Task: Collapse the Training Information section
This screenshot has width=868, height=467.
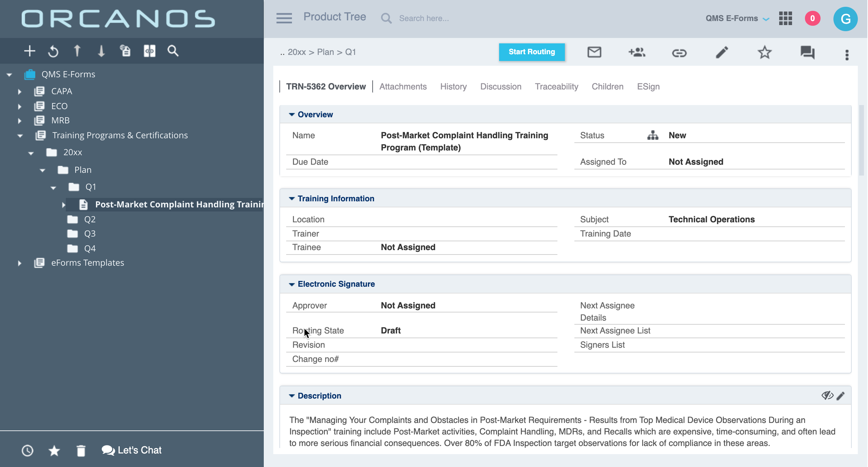Action: (292, 199)
